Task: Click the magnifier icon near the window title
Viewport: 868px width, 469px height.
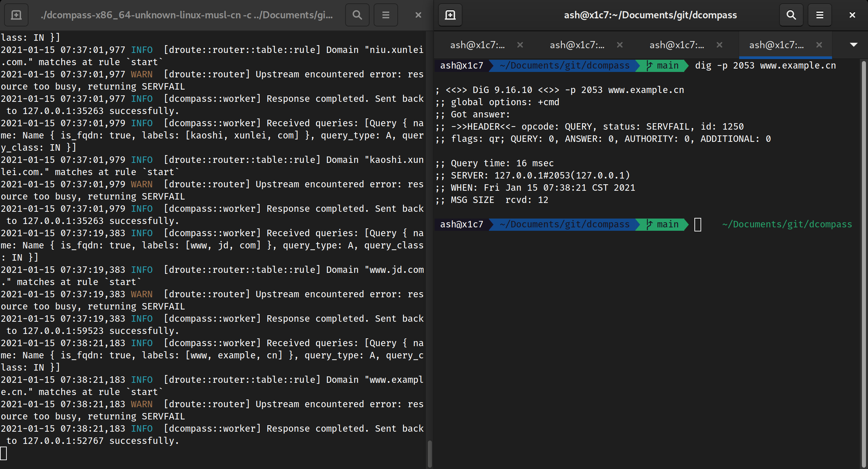Action: point(791,15)
